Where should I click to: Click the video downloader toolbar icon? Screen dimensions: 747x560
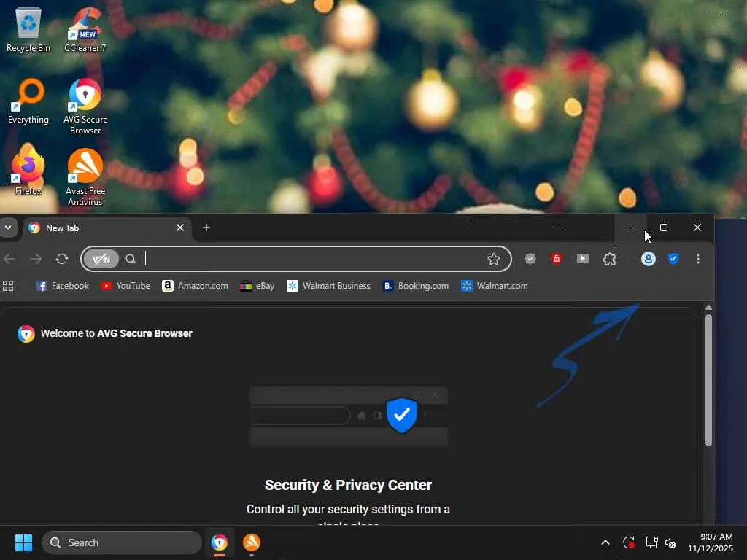583,259
